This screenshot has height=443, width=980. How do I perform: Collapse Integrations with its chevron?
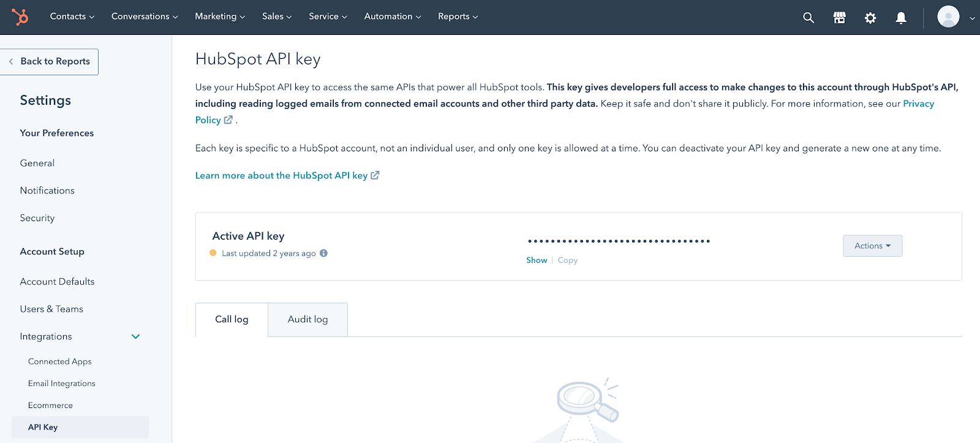[x=136, y=336]
